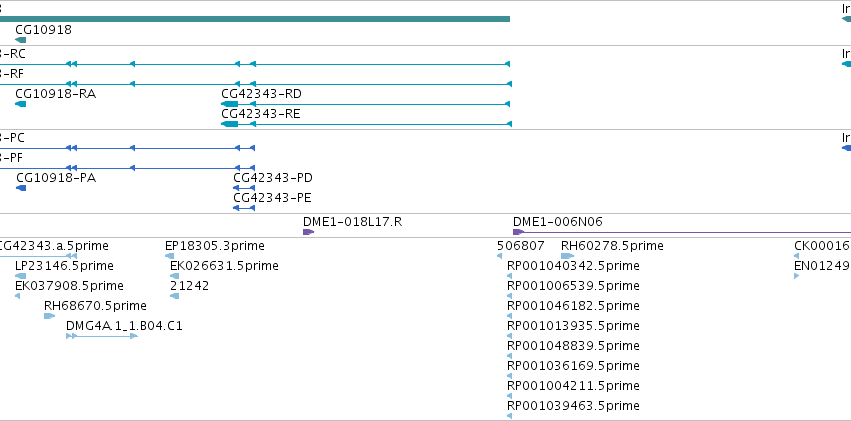This screenshot has width=851, height=421.
Task: Click the CG10918-RA transcript glyph
Action: tap(21, 104)
